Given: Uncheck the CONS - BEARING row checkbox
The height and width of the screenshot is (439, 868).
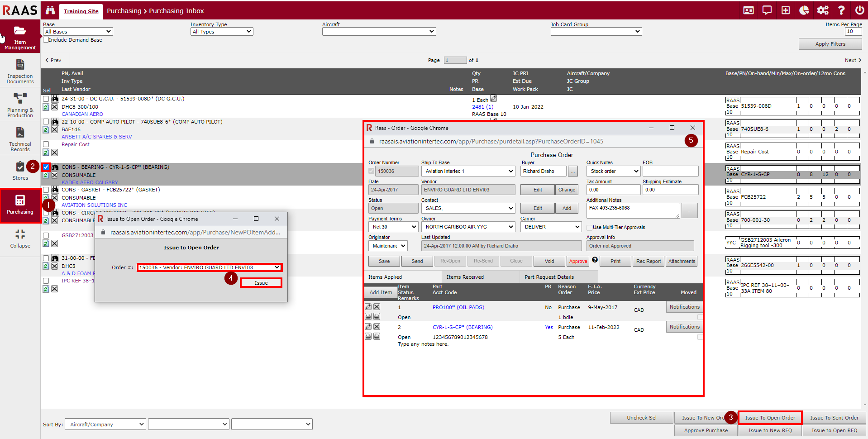Looking at the screenshot, I should pyautogui.click(x=46, y=167).
